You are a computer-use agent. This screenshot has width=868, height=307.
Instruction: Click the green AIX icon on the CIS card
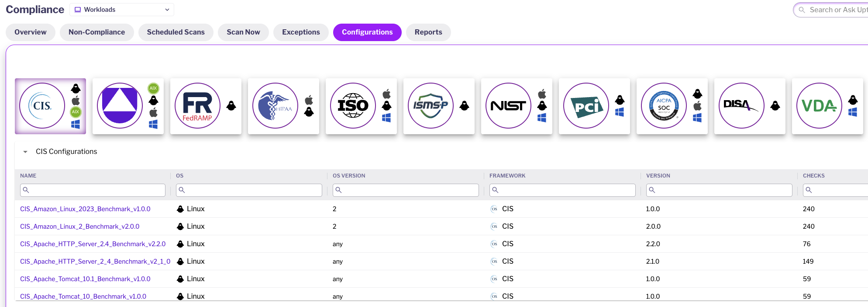tap(76, 112)
